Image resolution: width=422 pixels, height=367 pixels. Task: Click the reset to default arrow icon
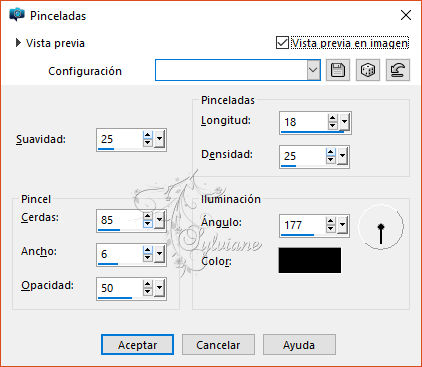(398, 70)
